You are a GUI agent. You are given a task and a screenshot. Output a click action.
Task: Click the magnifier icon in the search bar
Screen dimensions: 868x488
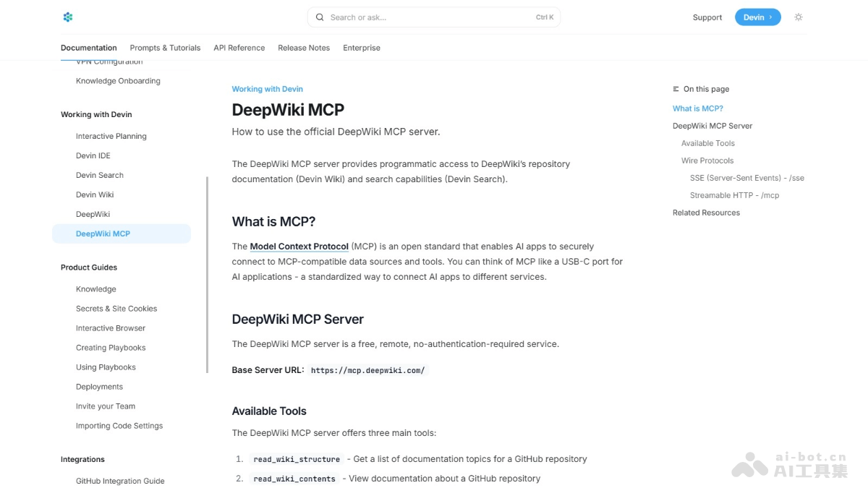point(319,17)
